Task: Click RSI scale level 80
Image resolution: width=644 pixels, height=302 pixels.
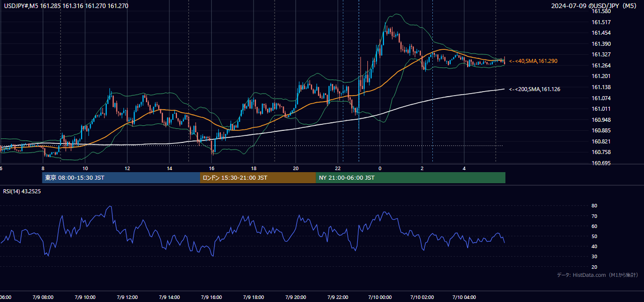Action: coord(595,206)
